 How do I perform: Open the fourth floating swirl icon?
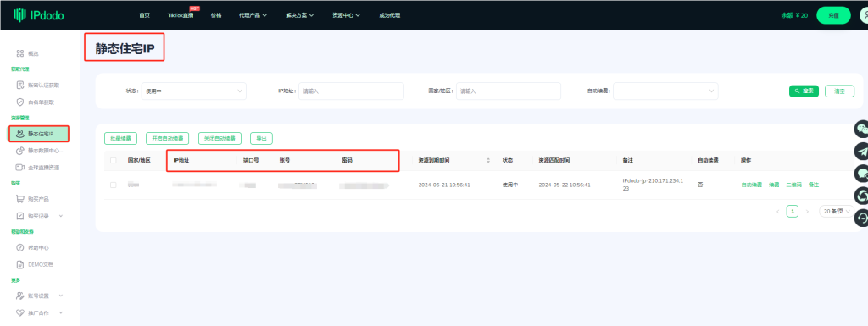click(x=861, y=195)
